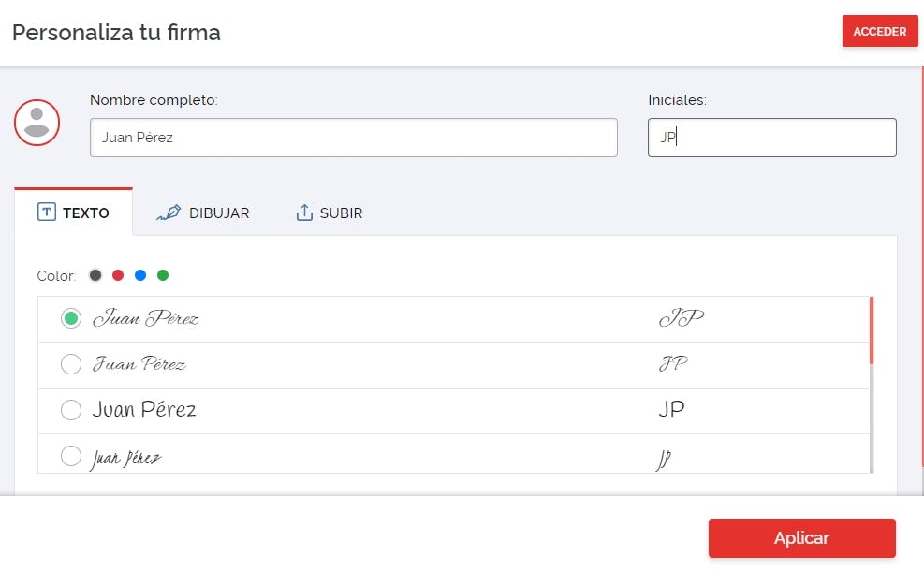Focus the Nombre completo input field

pyautogui.click(x=353, y=138)
